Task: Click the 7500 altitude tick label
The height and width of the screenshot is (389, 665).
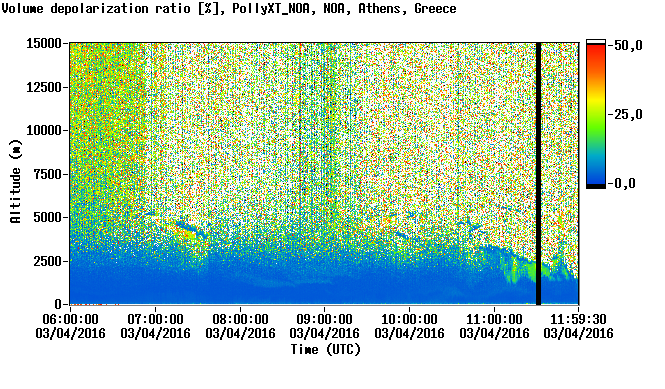Action: (x=48, y=174)
